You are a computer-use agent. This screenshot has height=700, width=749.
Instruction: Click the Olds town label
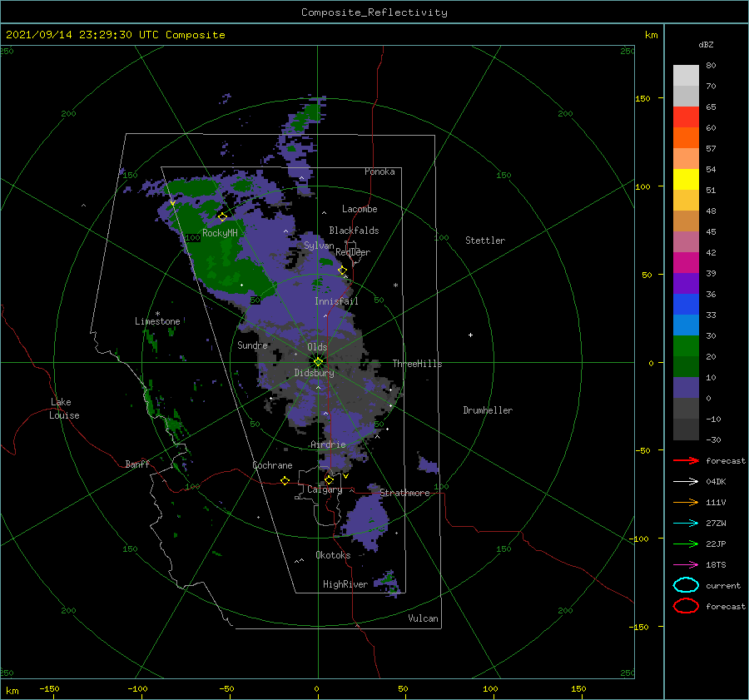[x=317, y=347]
